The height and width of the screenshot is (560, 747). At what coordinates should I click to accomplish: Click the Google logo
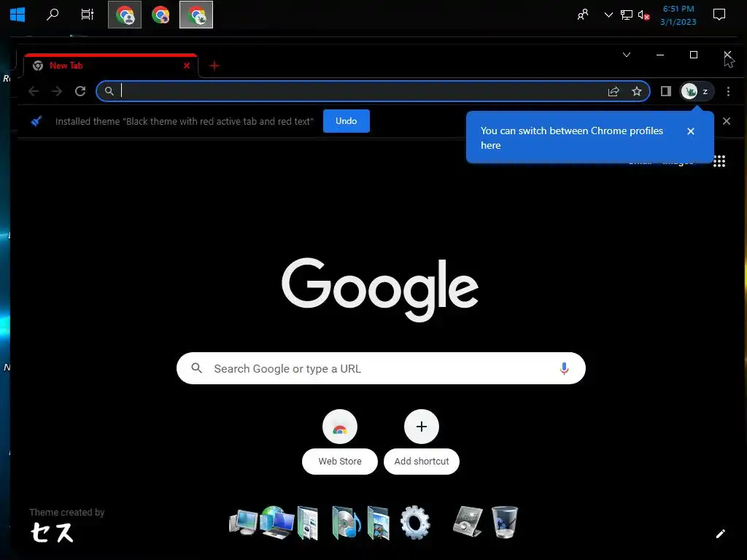coord(380,289)
